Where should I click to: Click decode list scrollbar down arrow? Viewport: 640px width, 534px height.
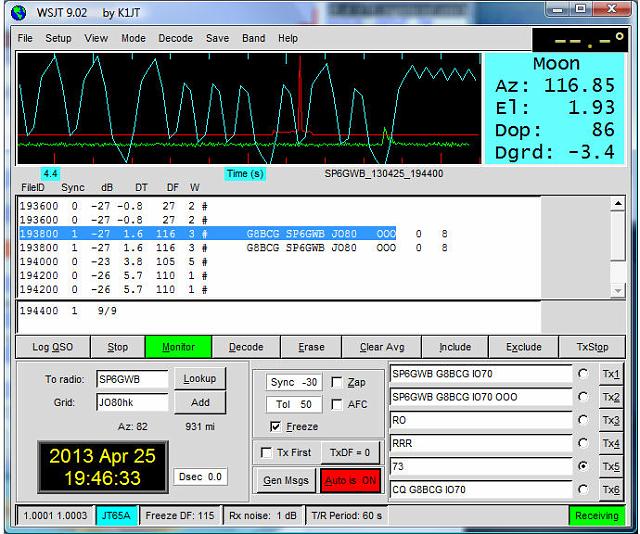pyautogui.click(x=618, y=290)
